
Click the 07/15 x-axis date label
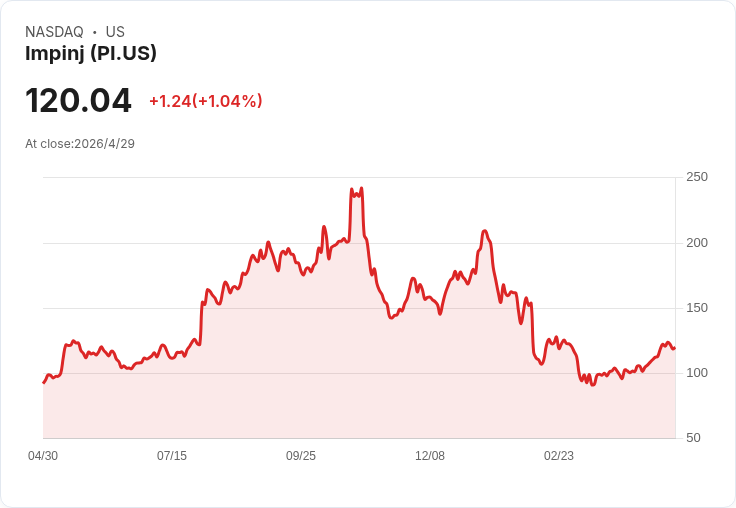tap(172, 455)
